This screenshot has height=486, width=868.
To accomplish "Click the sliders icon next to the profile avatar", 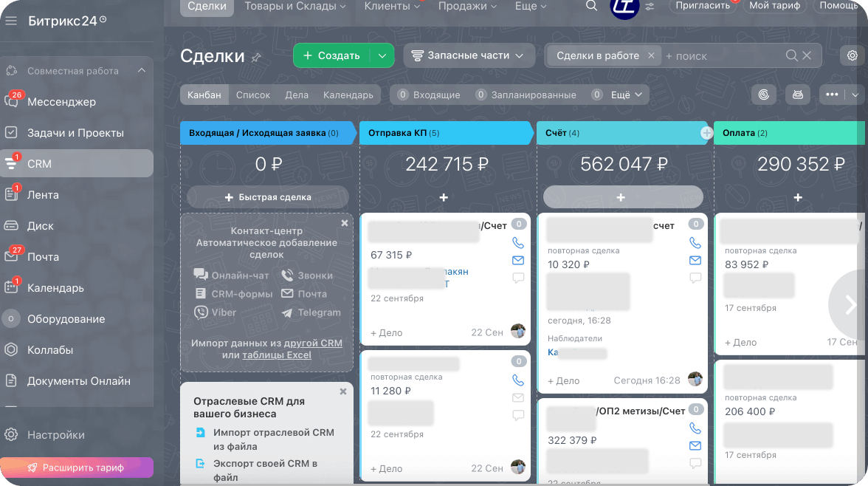I will (649, 6).
